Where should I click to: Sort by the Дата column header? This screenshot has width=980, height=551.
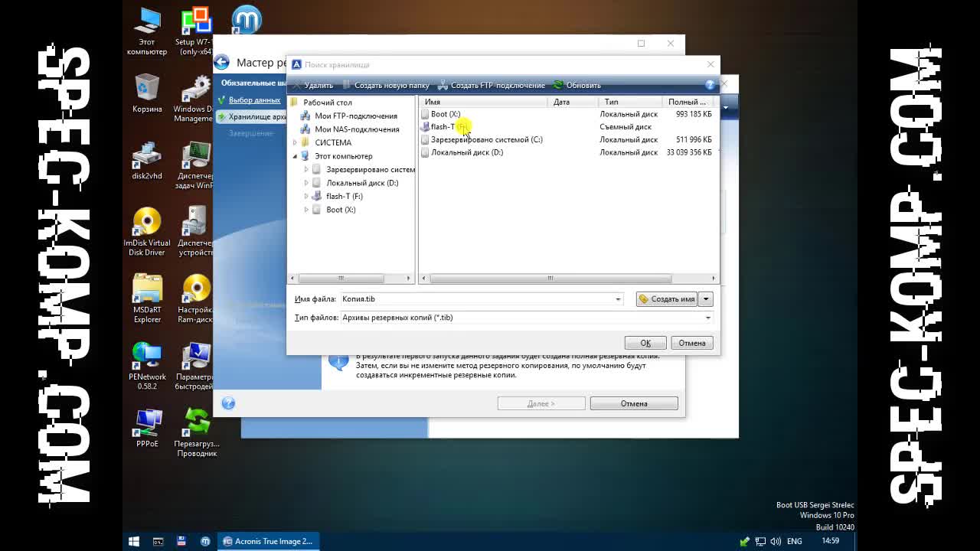click(x=573, y=102)
